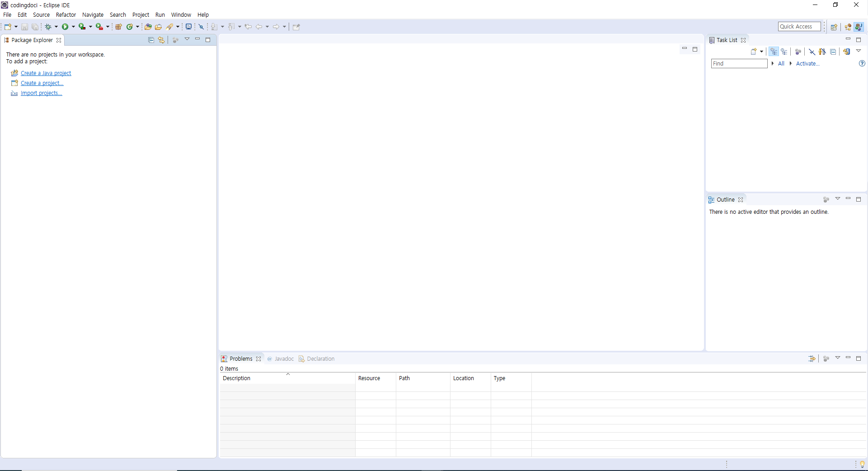This screenshot has width=868, height=471.
Task: Open the Navigate menu
Action: point(93,14)
